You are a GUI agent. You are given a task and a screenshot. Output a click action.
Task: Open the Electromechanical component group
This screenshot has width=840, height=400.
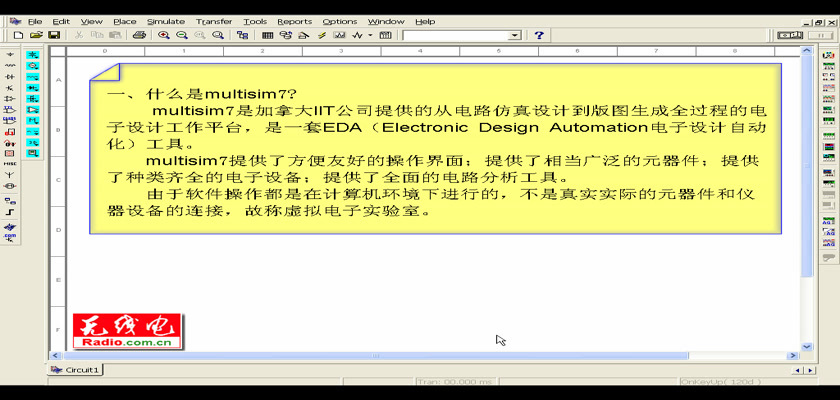point(10,186)
